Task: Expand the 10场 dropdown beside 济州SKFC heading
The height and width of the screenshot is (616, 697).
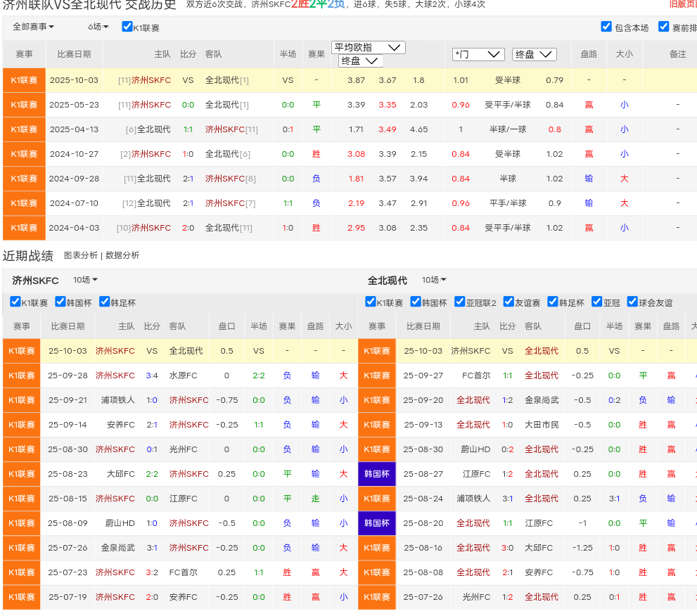Action: coord(85,280)
